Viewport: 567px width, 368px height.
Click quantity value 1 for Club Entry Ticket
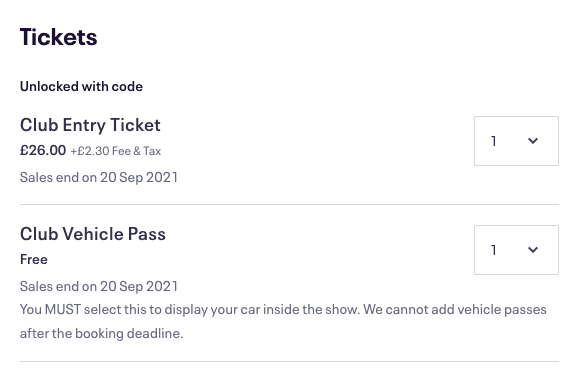tap(494, 141)
